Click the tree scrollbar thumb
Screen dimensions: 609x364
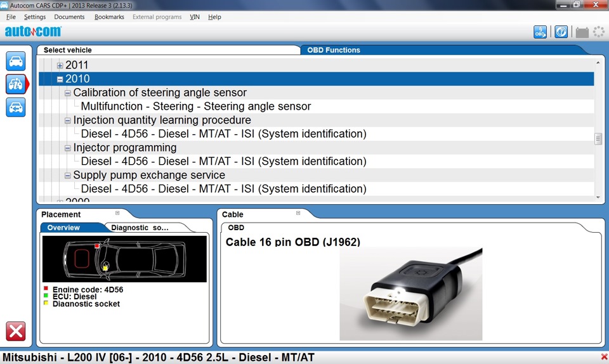[598, 138]
